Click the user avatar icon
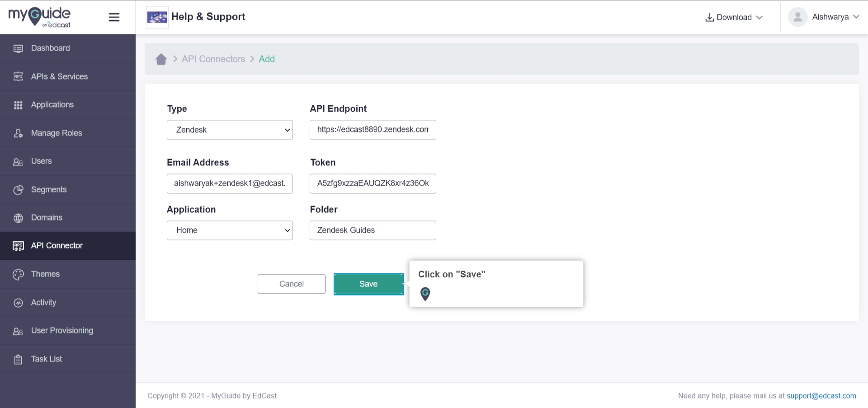Image resolution: width=868 pixels, height=408 pixels. [798, 17]
